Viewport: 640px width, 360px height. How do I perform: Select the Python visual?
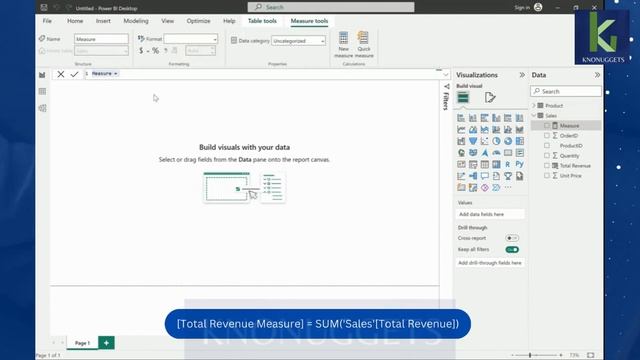(x=520, y=164)
